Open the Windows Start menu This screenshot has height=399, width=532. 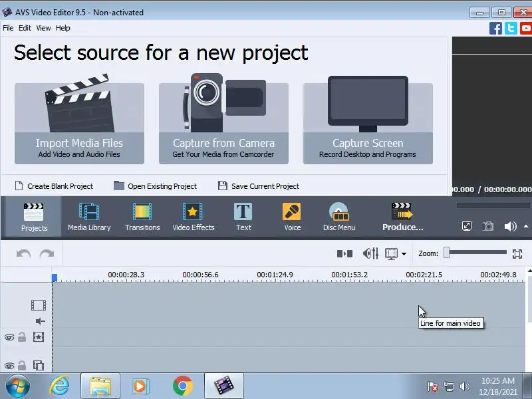pyautogui.click(x=17, y=386)
